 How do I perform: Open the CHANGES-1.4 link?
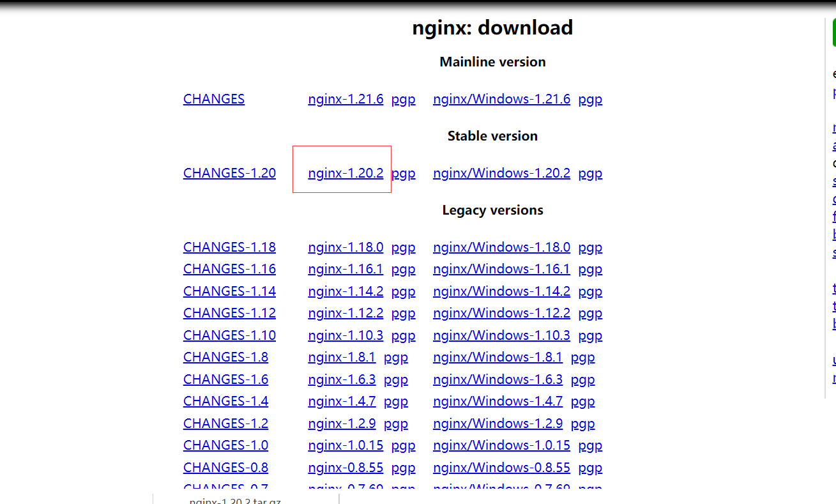[x=225, y=401]
